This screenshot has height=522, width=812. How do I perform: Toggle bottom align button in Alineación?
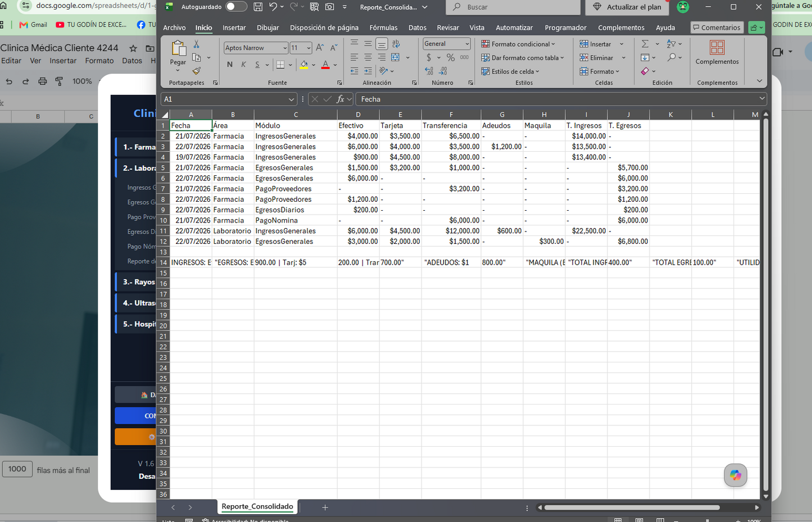click(382, 44)
